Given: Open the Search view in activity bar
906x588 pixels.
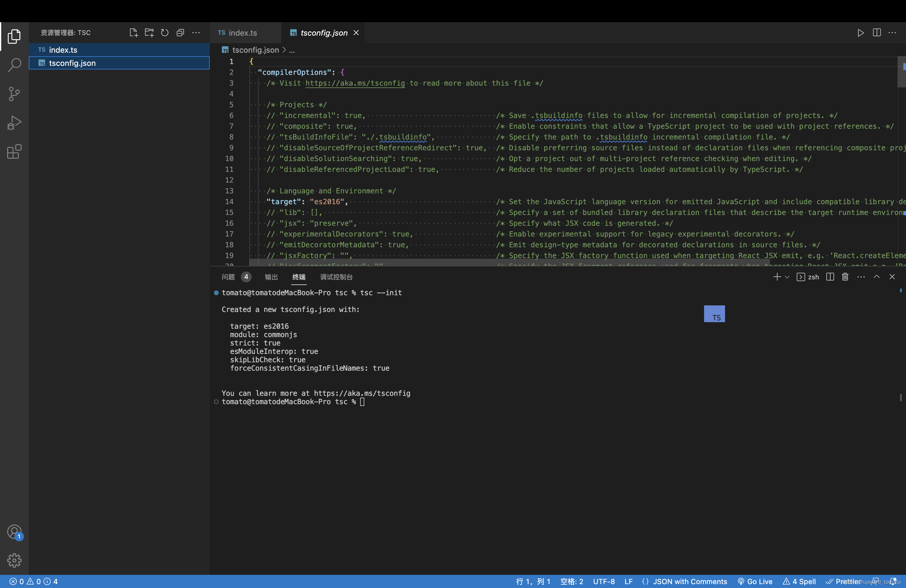Looking at the screenshot, I should [14, 65].
